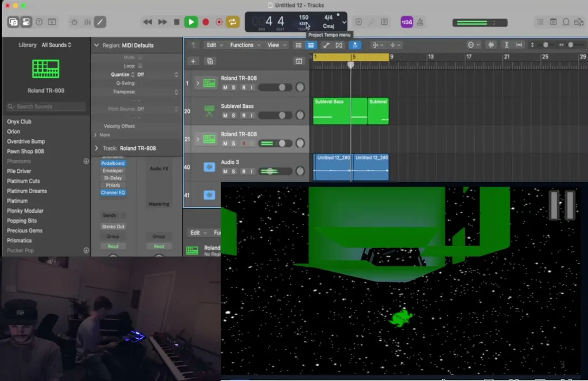Open the List Editors icon
588x381 pixels.
point(540,22)
